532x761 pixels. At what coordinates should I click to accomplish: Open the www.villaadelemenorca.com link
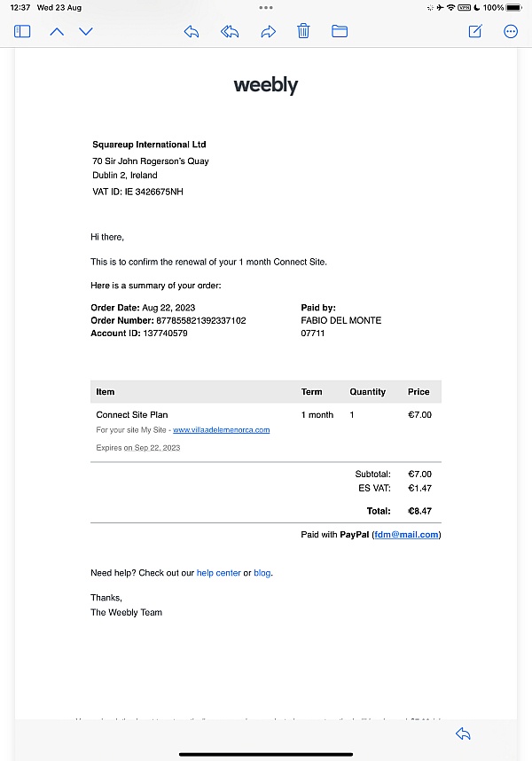click(221, 430)
